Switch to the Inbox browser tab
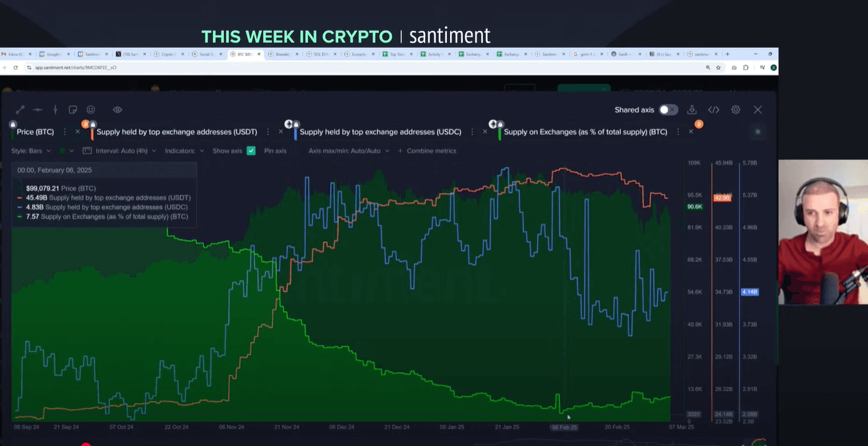868x446 pixels. (16, 54)
